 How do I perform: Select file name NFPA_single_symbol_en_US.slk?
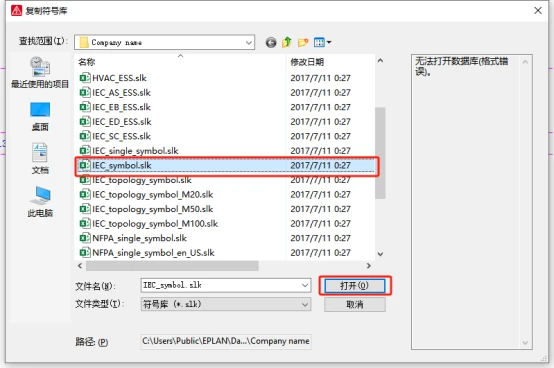[153, 253]
